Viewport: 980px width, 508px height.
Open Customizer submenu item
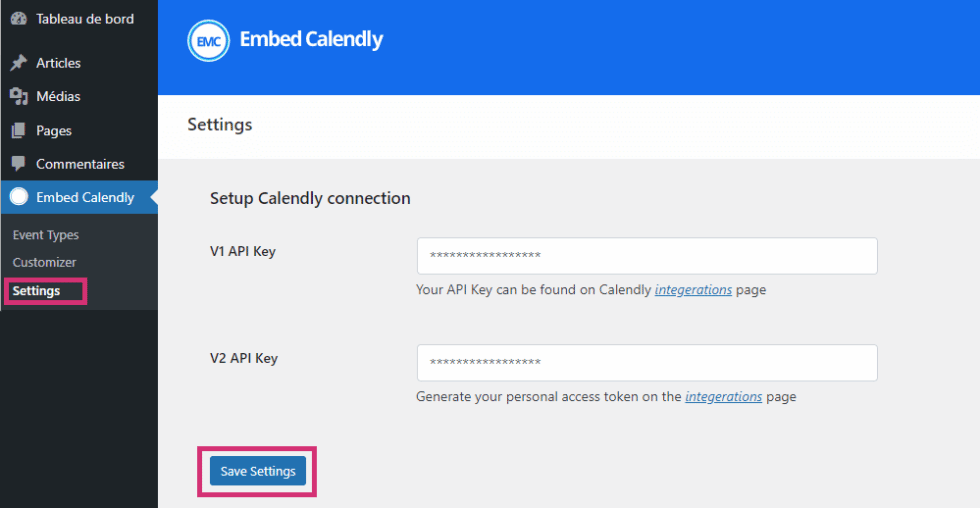44,262
